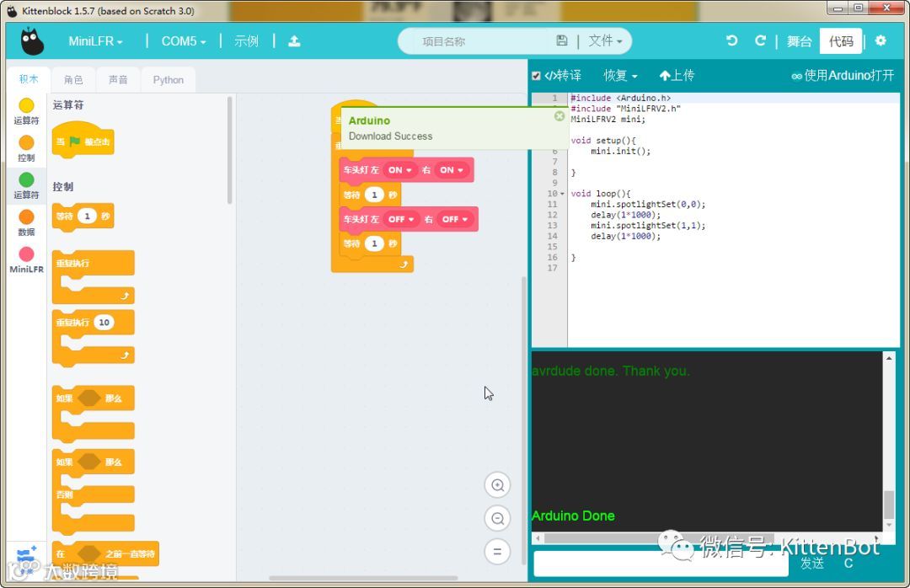Close the Arduino Download Success notification

(559, 116)
